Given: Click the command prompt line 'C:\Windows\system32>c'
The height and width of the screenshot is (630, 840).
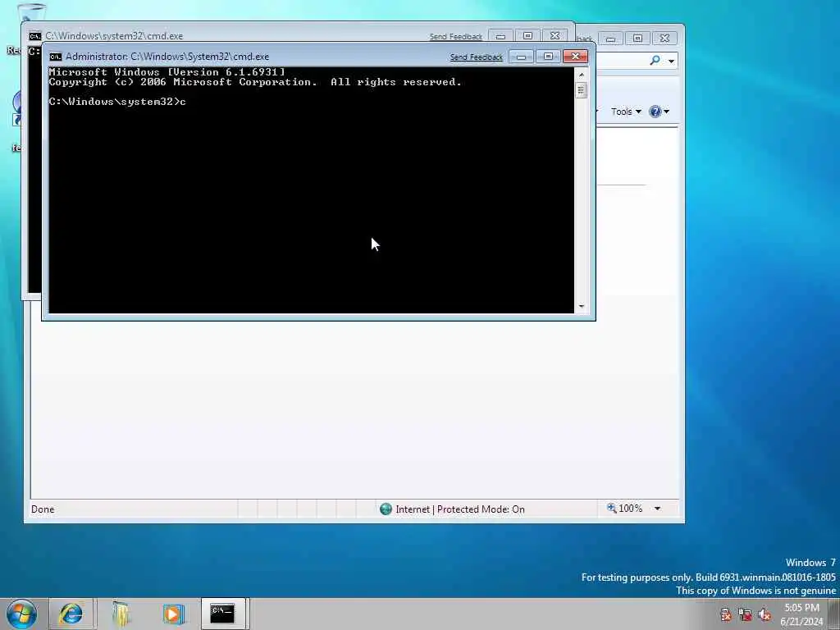Looking at the screenshot, I should tap(117, 102).
